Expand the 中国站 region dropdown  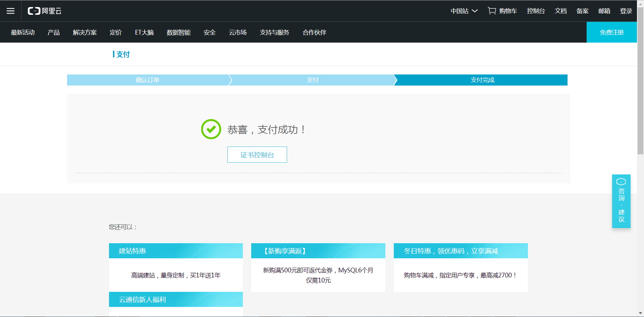coord(464,11)
